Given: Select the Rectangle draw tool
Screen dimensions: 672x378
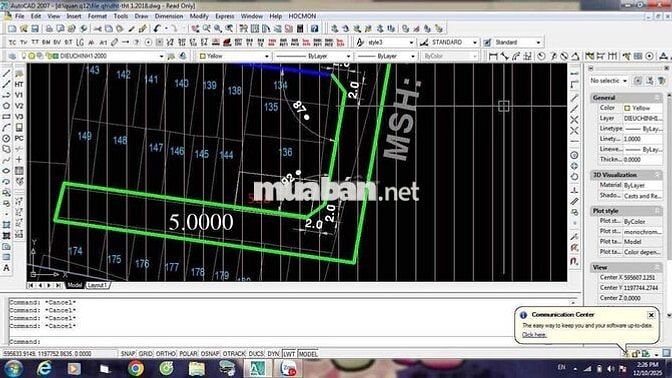Looking at the screenshot, I should tap(6, 117).
